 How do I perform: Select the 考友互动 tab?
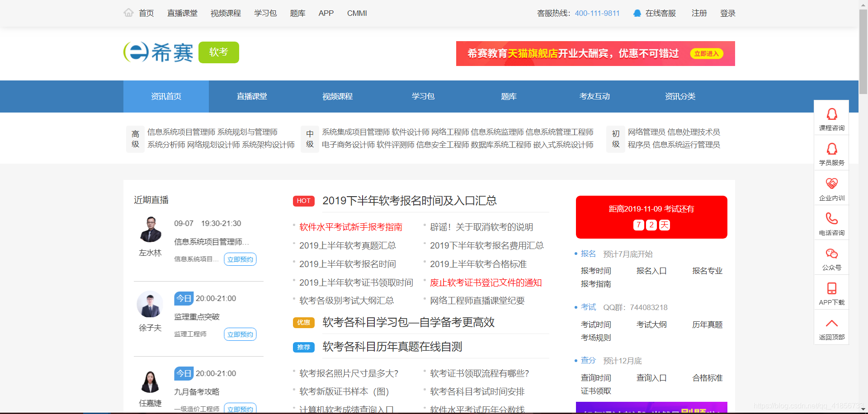point(594,96)
